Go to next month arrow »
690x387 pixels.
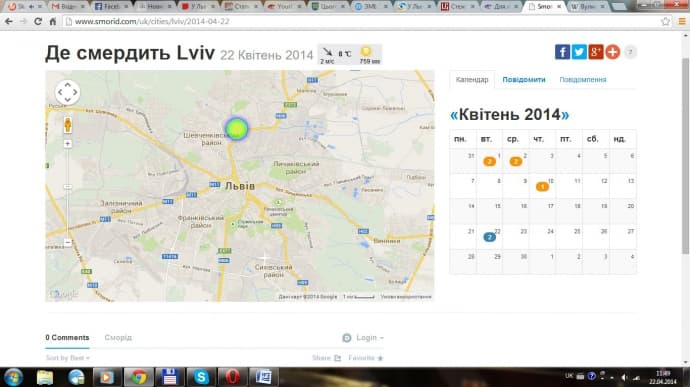point(565,115)
